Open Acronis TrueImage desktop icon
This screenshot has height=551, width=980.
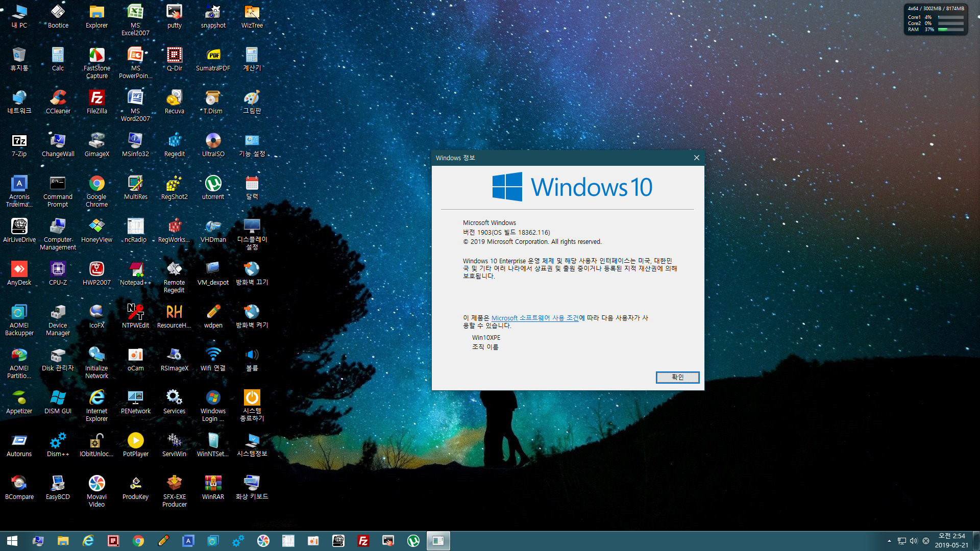coord(19,191)
